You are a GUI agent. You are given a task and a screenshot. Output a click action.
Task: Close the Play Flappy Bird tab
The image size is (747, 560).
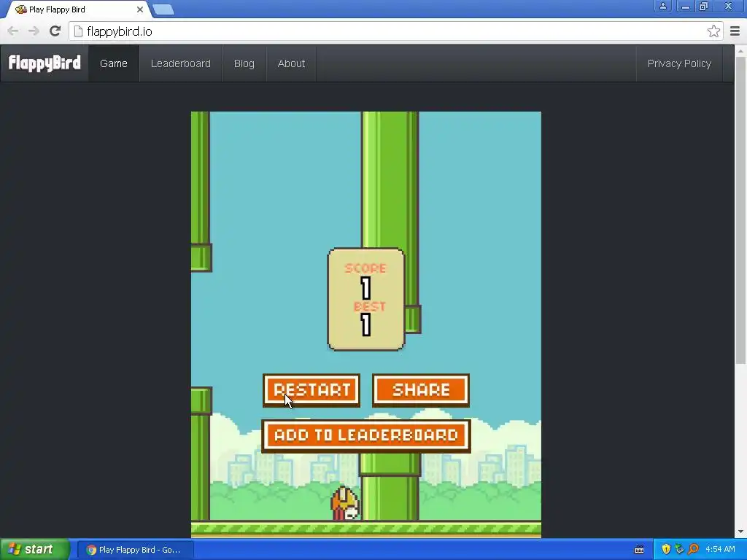pos(139,9)
